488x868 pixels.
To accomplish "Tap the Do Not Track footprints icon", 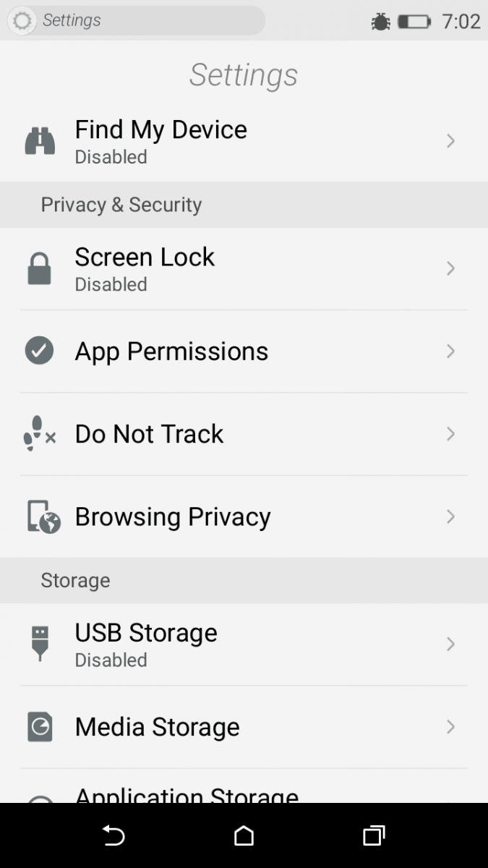I will coord(40,434).
